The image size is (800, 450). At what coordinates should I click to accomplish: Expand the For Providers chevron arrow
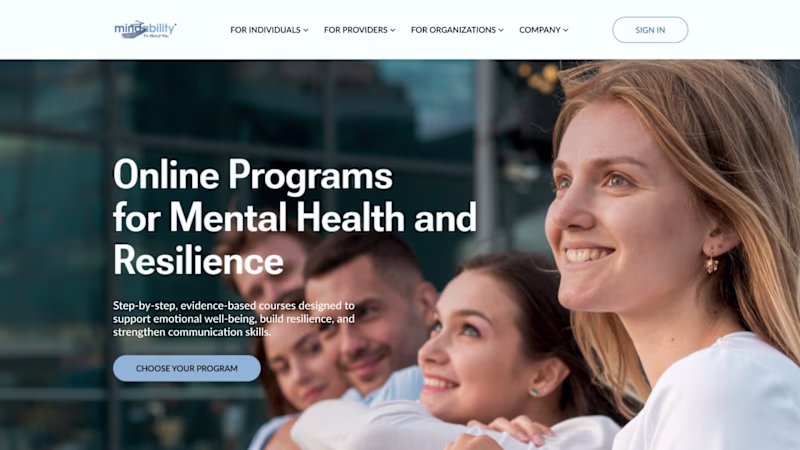coord(392,30)
